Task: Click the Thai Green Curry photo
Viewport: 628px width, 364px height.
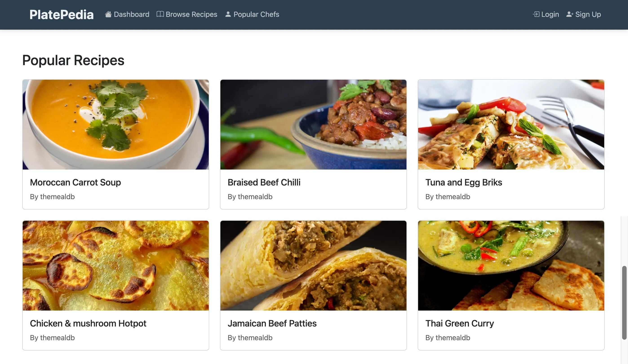Action: [511, 265]
